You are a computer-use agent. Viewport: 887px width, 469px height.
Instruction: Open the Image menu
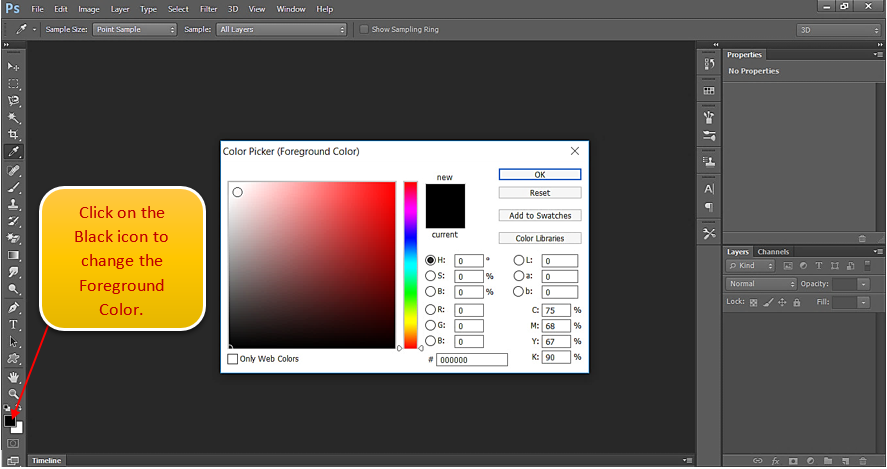click(89, 9)
